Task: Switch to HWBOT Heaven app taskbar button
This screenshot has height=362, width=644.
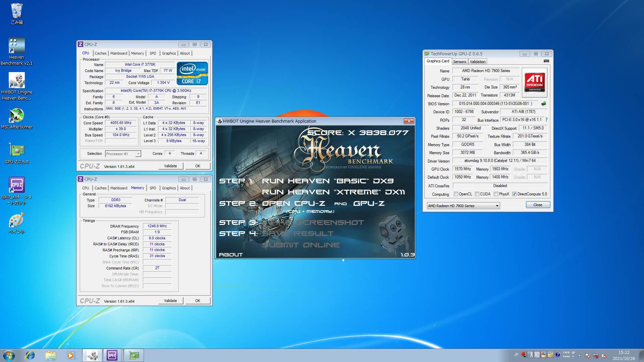Action: pyautogui.click(x=92, y=355)
